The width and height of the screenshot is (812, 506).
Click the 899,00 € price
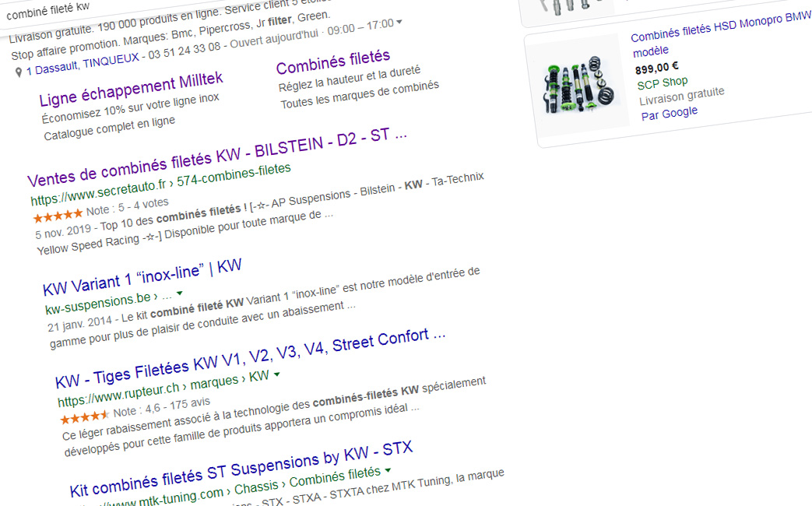click(656, 68)
